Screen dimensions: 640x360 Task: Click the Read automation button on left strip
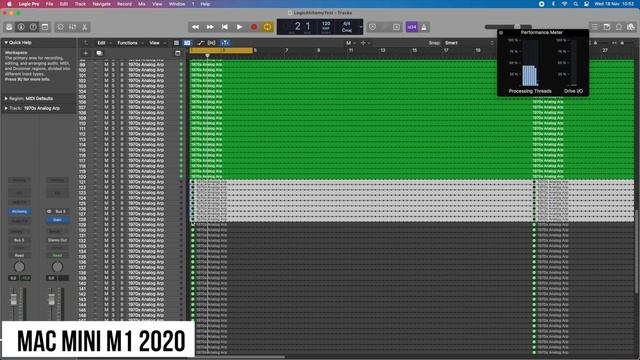point(19,255)
